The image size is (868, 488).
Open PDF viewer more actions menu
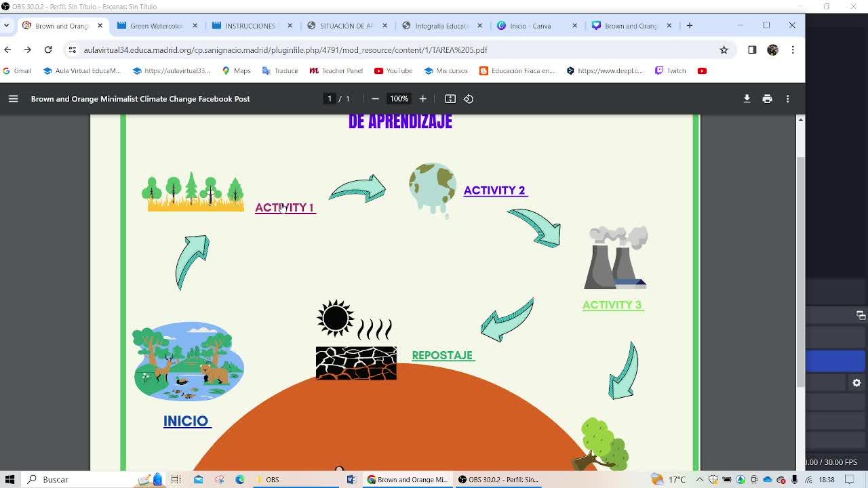[787, 99]
